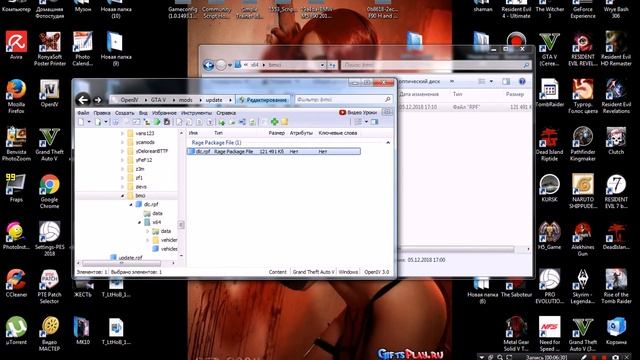The width and height of the screenshot is (640, 360).
Task: Click the green plus toolbar icon in OpenIV
Action: [x=274, y=122]
